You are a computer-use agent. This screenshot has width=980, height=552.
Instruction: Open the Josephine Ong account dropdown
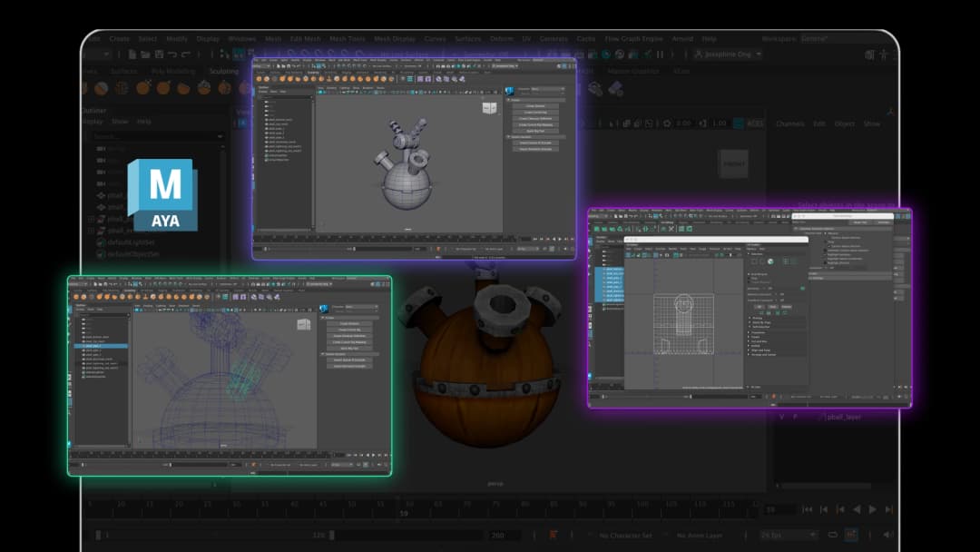click(729, 54)
